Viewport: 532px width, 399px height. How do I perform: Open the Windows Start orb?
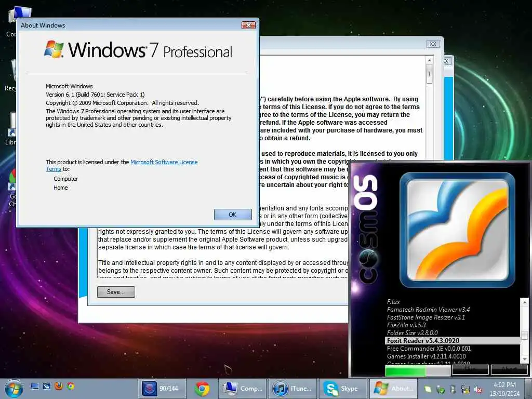point(14,389)
